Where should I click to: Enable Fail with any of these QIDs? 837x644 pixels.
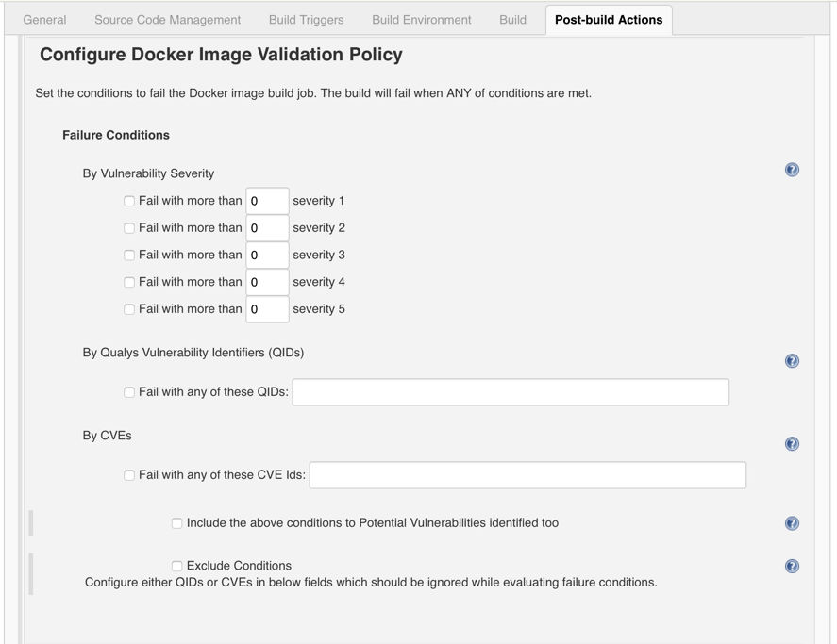[x=128, y=391]
